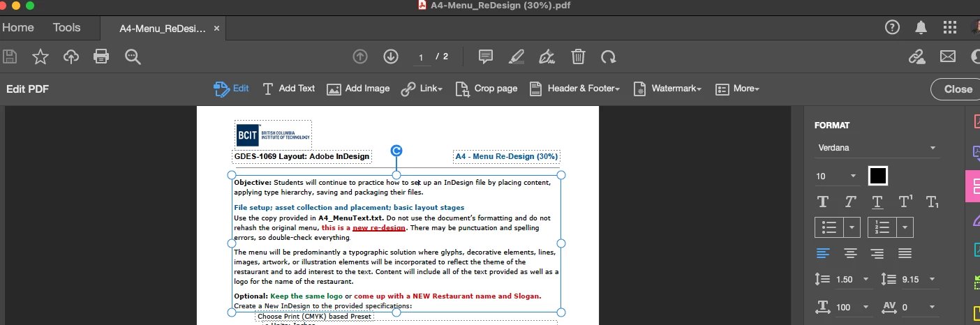Open the Help question mark
The width and height of the screenshot is (980, 325).
(892, 27)
